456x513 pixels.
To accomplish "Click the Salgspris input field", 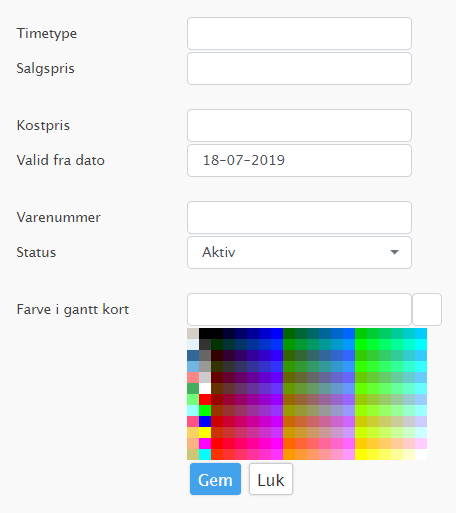I will (x=299, y=69).
